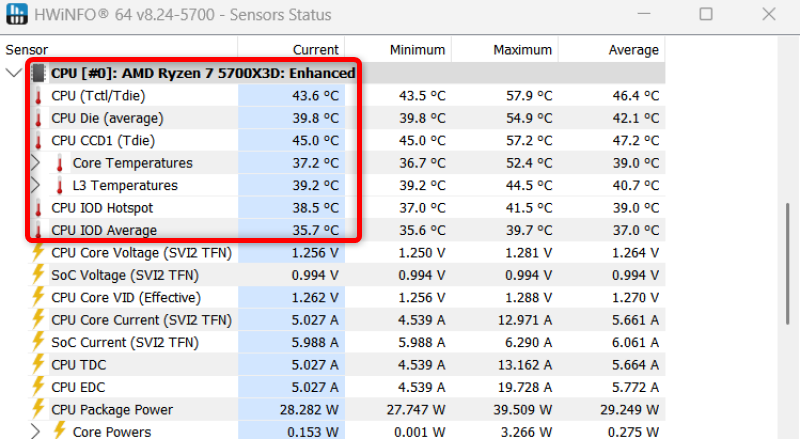
Task: Click the Sensor column header
Action: coord(28,50)
